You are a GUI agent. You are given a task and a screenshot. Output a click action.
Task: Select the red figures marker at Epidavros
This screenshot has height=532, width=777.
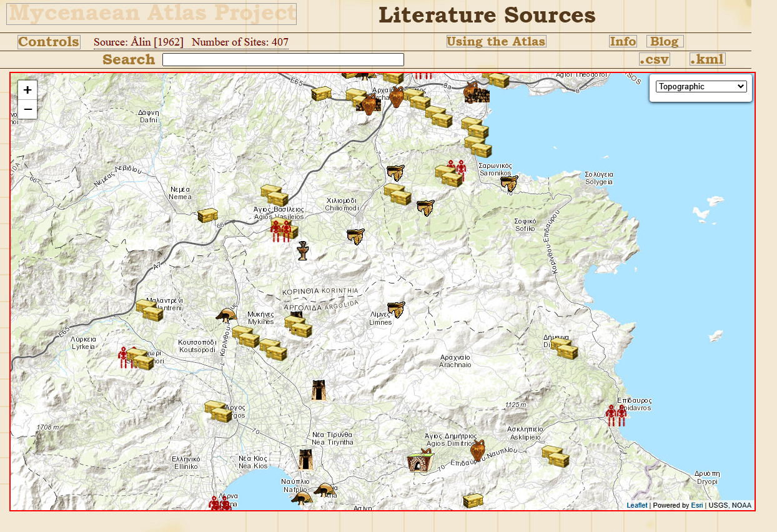pyautogui.click(x=616, y=415)
